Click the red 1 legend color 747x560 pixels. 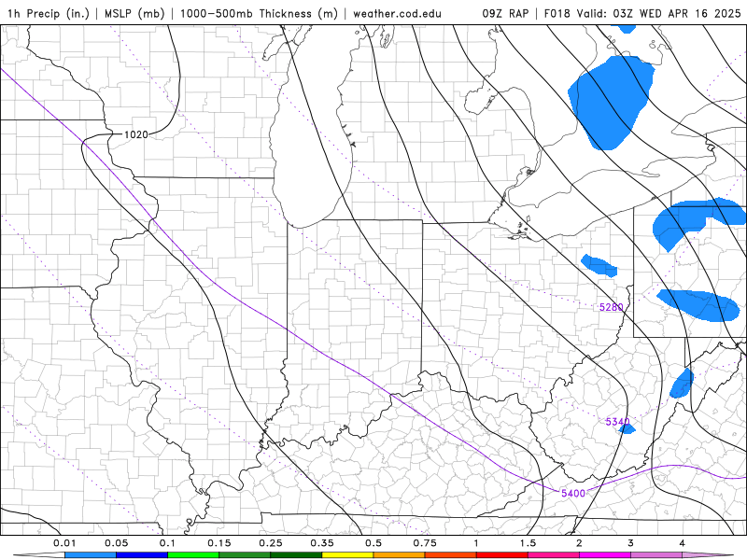point(502,555)
